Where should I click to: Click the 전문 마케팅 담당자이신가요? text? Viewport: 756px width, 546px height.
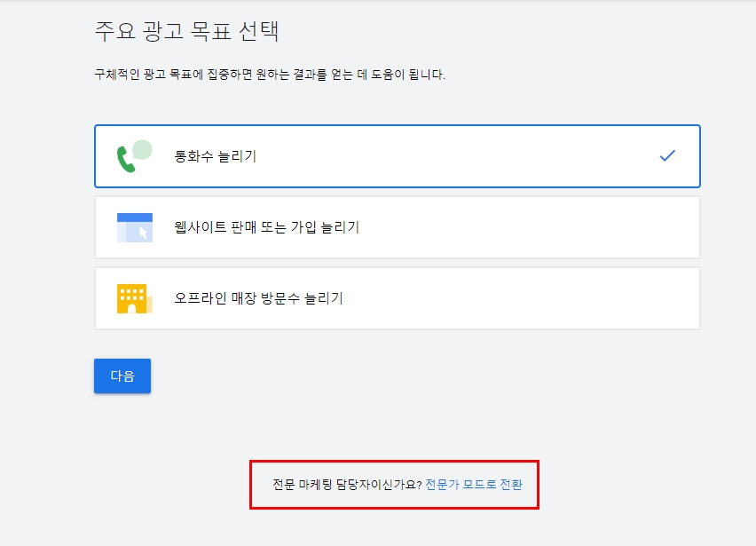pos(347,484)
